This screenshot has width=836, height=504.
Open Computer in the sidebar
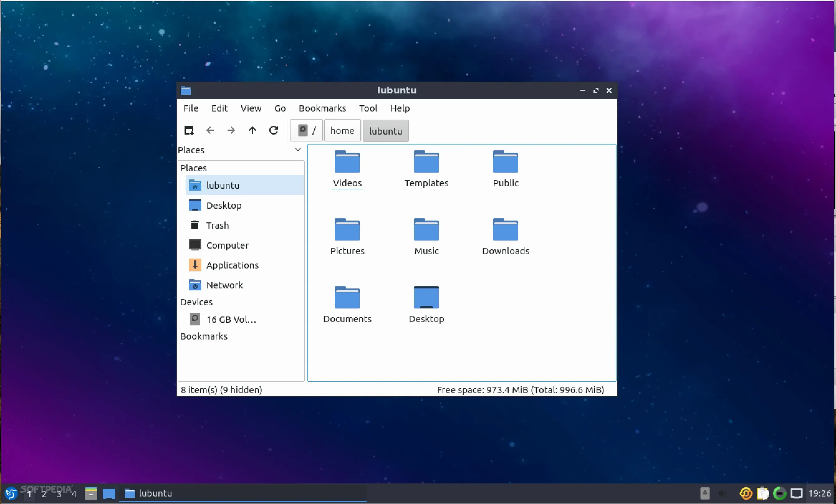[245, 245]
